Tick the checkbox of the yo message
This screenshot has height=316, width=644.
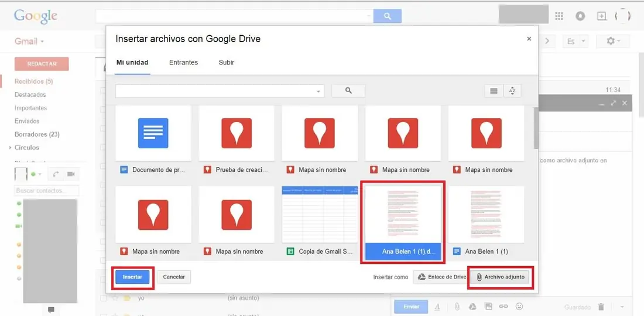104,298
